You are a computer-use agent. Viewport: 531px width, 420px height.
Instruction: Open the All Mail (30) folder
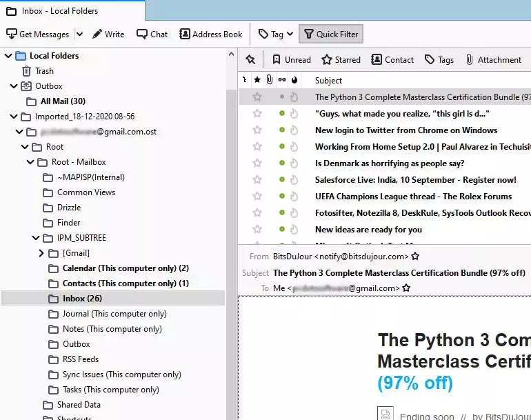click(63, 101)
